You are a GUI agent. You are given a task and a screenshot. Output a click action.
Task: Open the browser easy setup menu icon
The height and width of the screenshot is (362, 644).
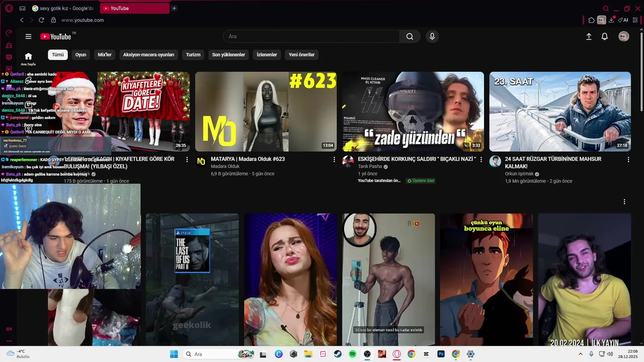pos(635,20)
